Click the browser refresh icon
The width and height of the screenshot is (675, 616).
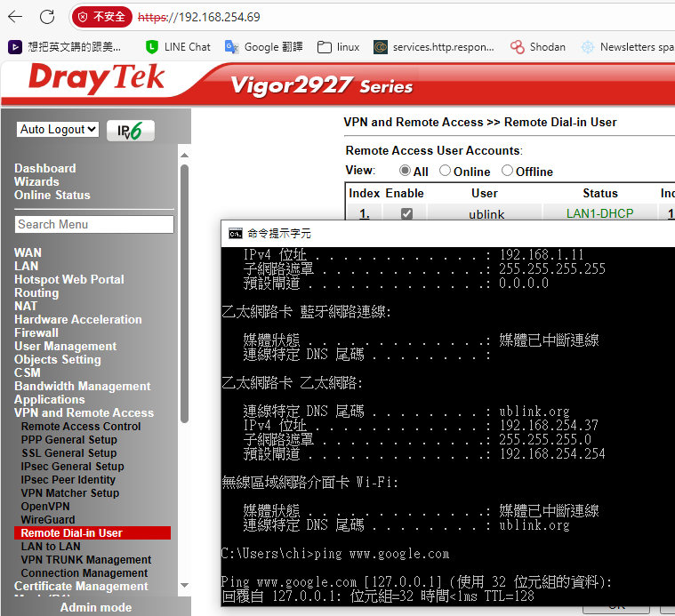[47, 17]
